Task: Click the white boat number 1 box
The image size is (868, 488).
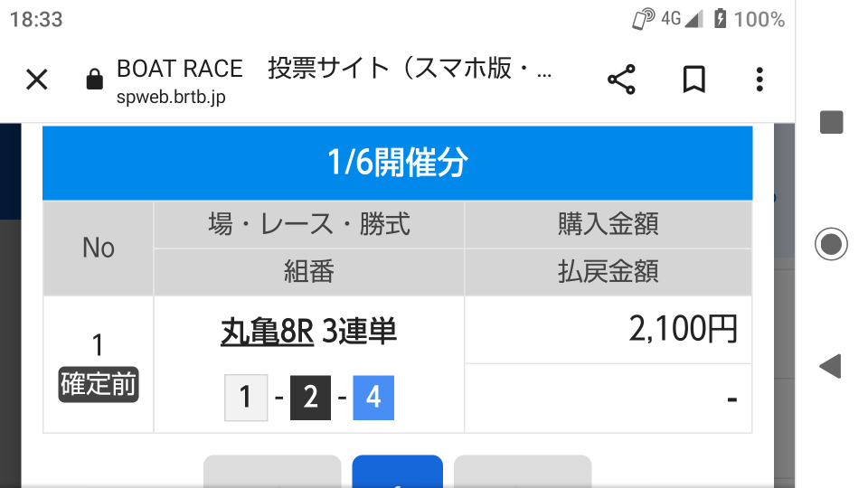Action: (246, 398)
